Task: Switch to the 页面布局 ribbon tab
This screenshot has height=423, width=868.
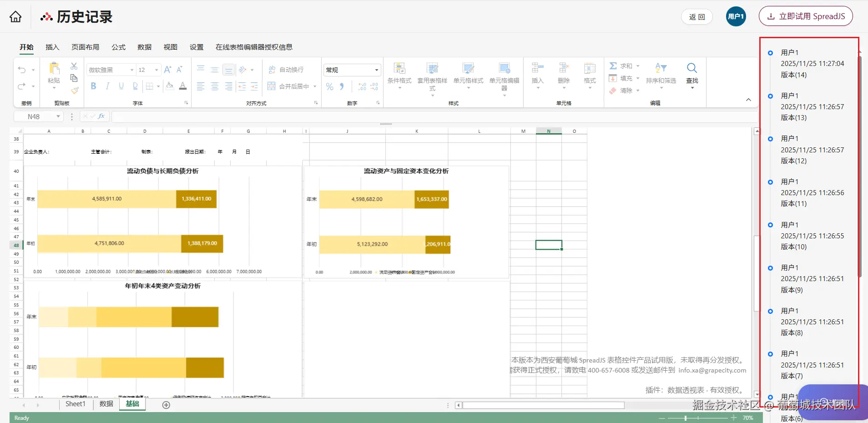Action: (x=85, y=47)
